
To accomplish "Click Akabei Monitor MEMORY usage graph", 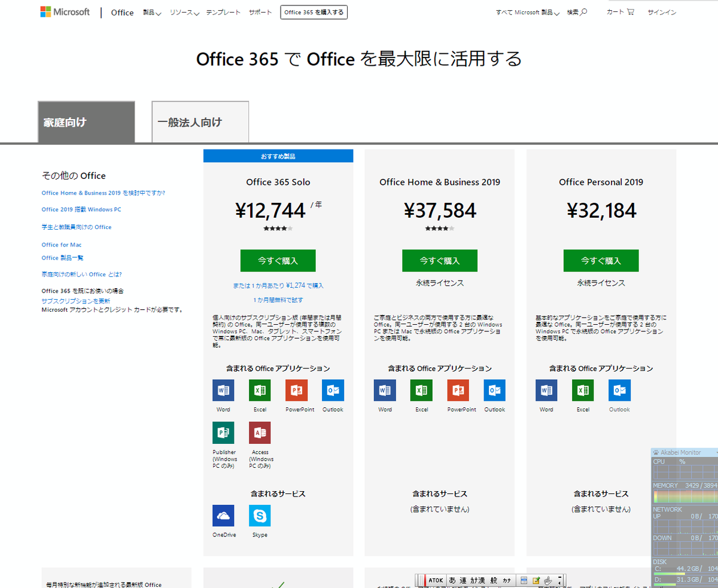I will coord(684,497).
